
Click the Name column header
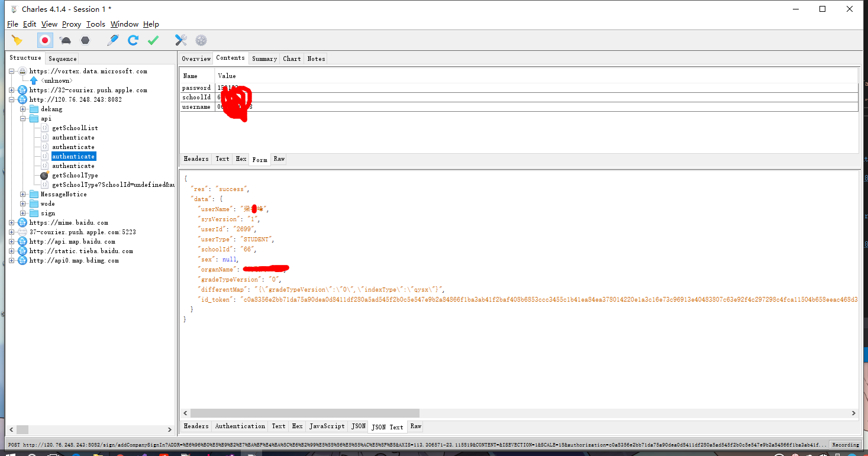(x=197, y=76)
